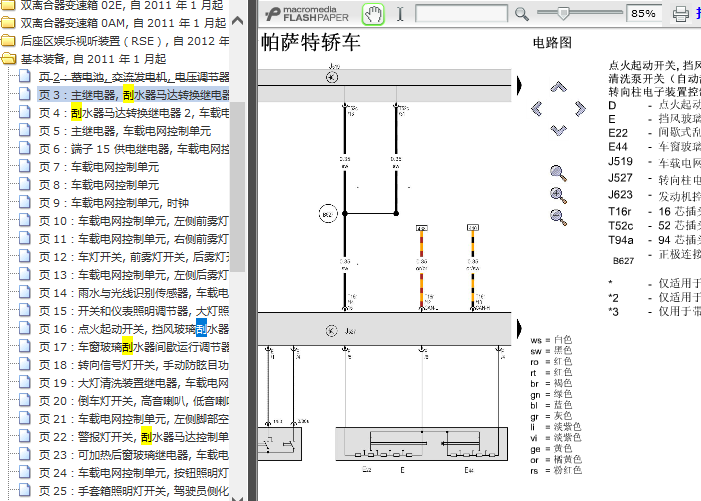
Task: Open 页 13：左侧后雾灯 entry
Action: 134,275
